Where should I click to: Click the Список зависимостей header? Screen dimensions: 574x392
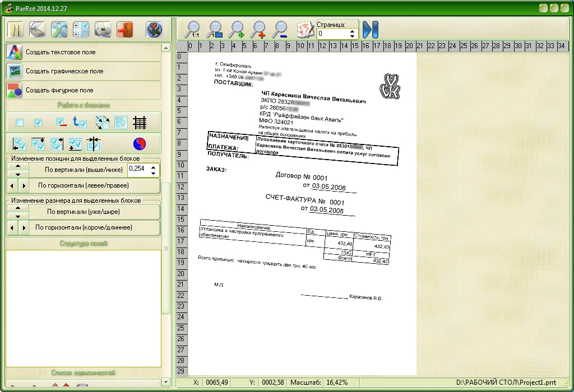[x=83, y=372]
